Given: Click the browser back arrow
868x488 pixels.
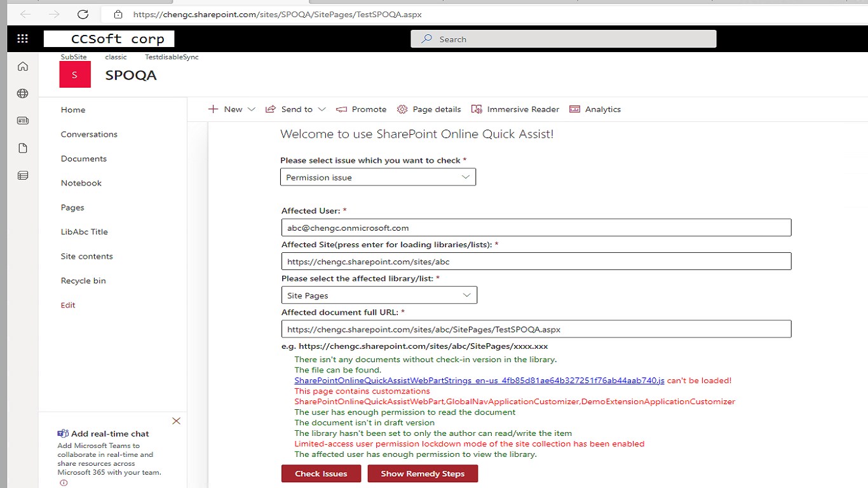Looking at the screenshot, I should [x=25, y=14].
